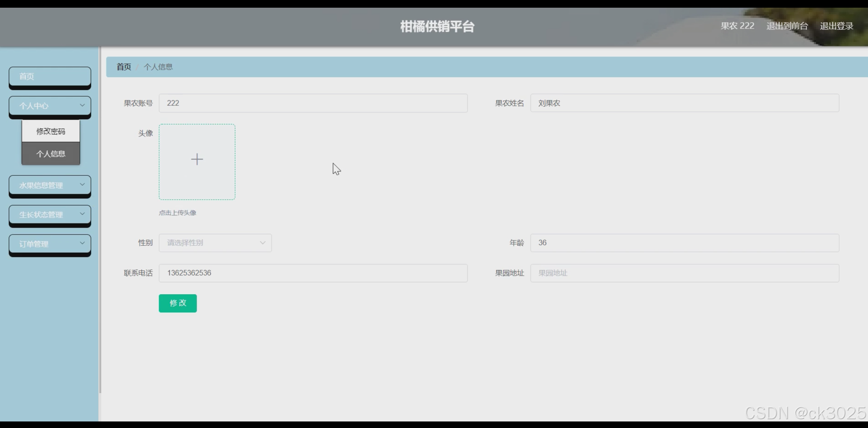868x428 pixels.
Task: Click the 果农姓名 input field
Action: pos(684,103)
